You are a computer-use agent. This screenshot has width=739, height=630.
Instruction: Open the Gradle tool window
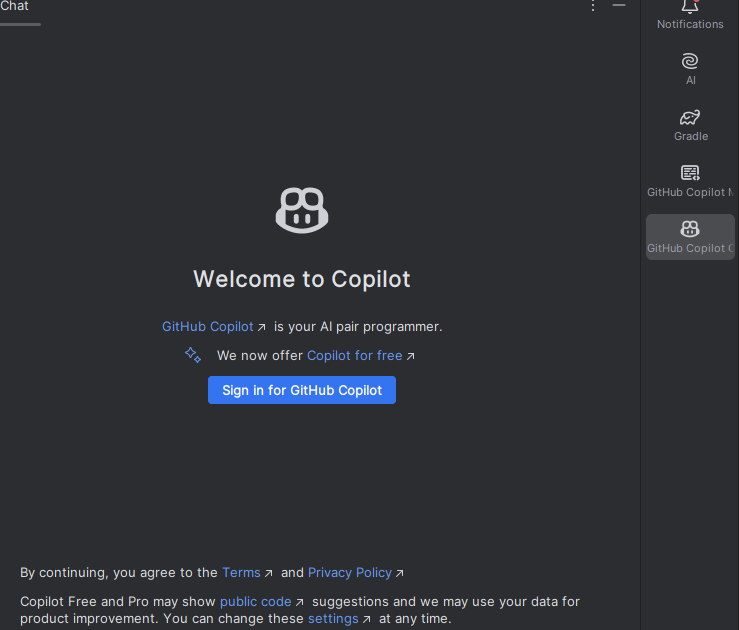tap(690, 117)
